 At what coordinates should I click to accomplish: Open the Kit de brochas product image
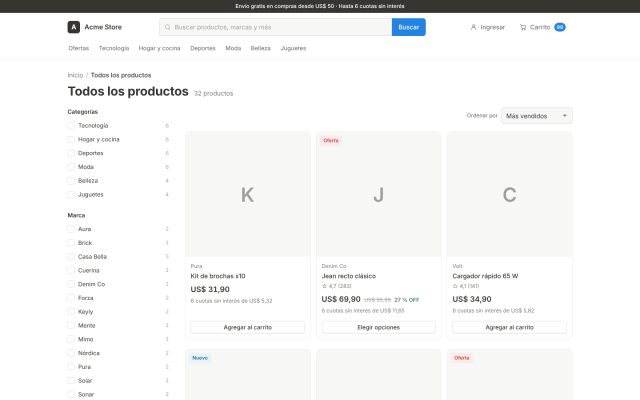(248, 195)
